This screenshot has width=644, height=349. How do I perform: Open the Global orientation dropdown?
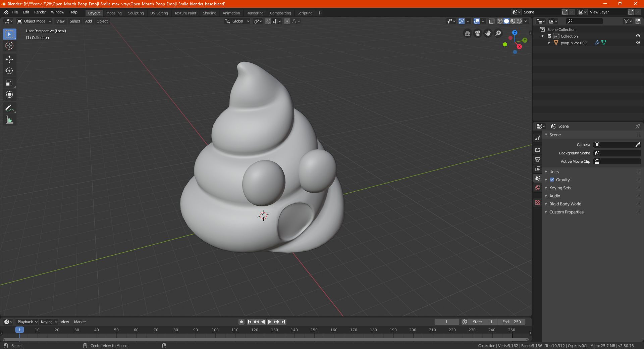tap(237, 21)
